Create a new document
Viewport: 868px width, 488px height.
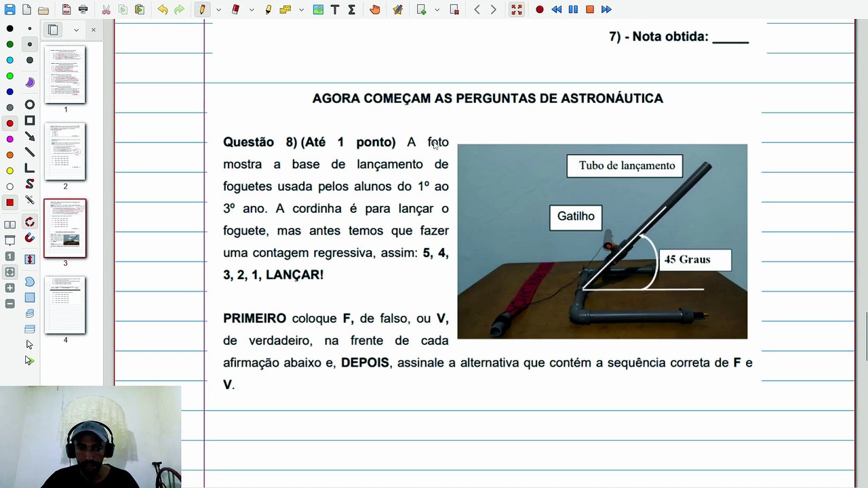[26, 9]
